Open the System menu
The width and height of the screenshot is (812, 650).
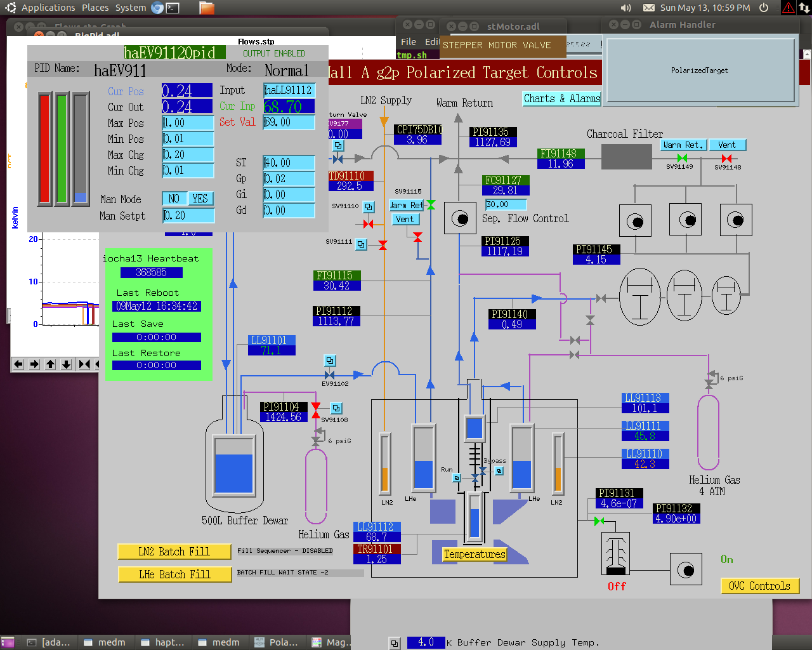[131, 8]
